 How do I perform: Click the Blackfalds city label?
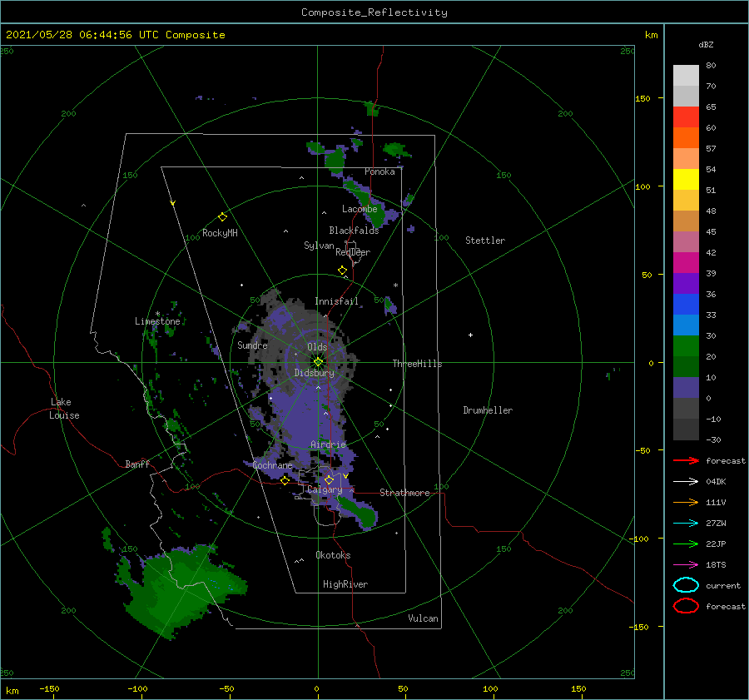point(354,231)
